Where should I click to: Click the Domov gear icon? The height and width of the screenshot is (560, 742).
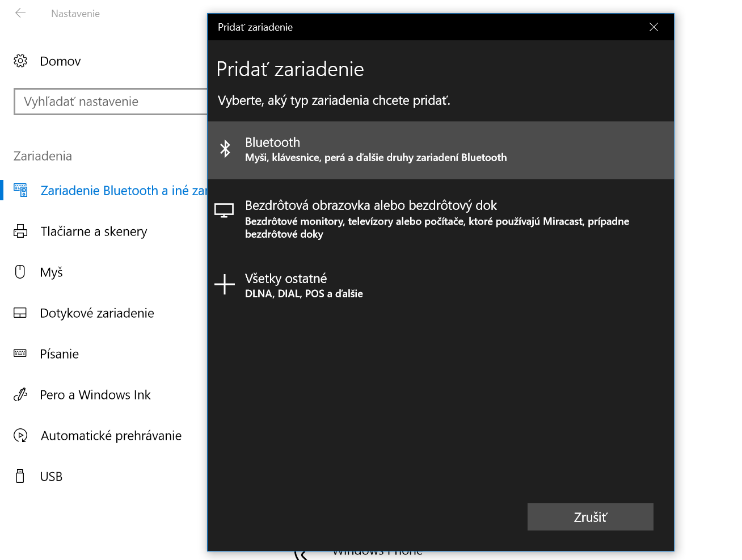coord(20,61)
